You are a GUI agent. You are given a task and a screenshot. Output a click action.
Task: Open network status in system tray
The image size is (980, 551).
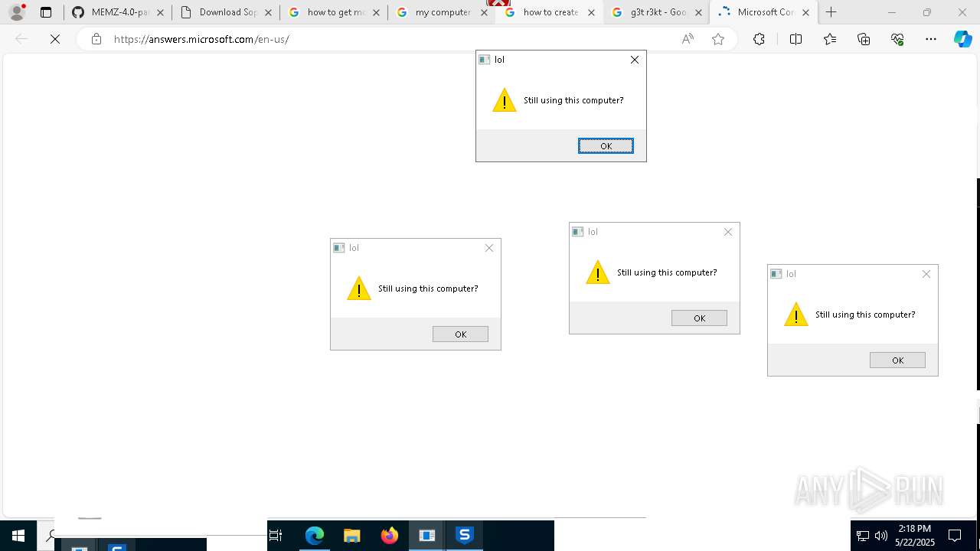[862, 536]
